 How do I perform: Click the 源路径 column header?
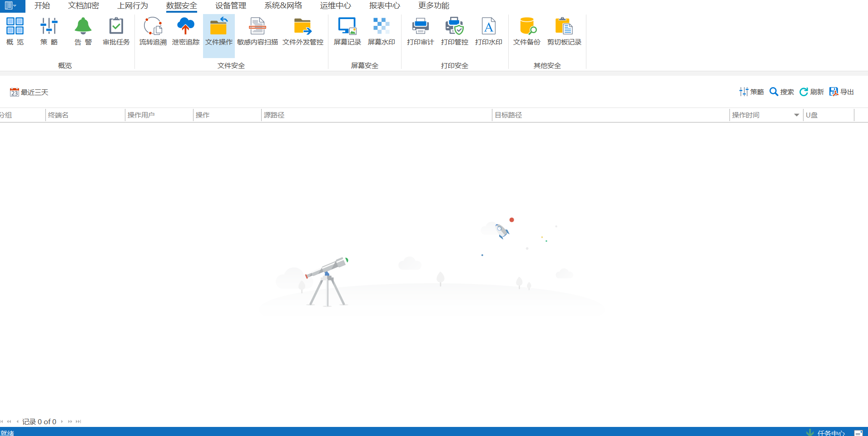377,115
